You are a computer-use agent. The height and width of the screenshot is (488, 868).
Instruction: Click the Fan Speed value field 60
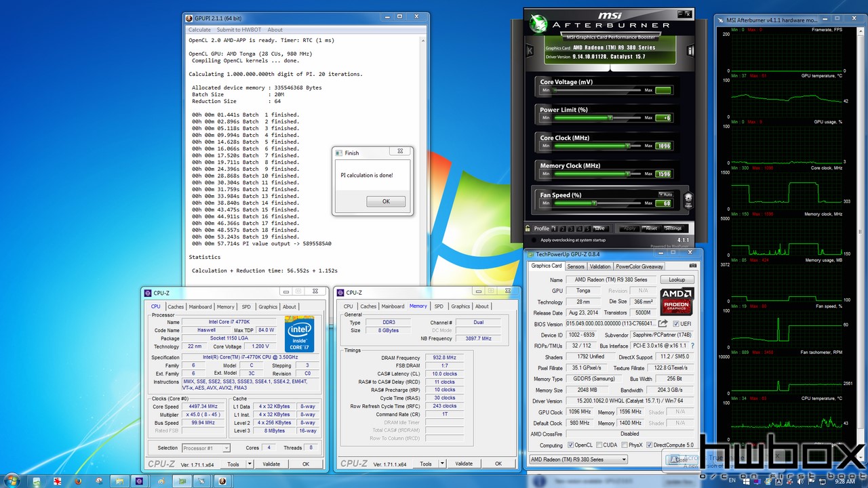[663, 203]
